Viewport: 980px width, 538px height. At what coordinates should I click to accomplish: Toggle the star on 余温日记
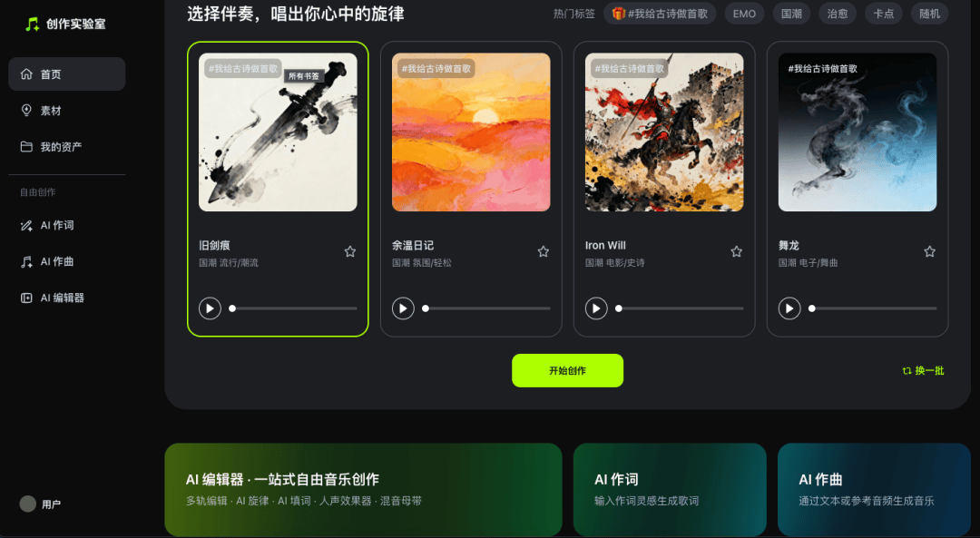click(544, 252)
